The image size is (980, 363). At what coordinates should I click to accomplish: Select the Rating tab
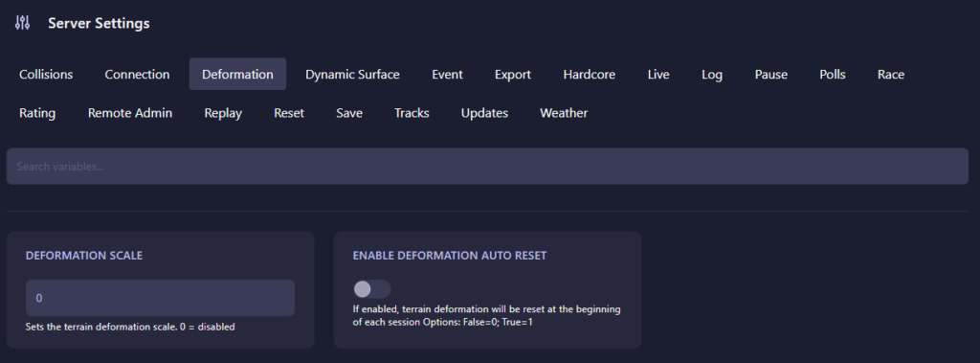point(37,113)
